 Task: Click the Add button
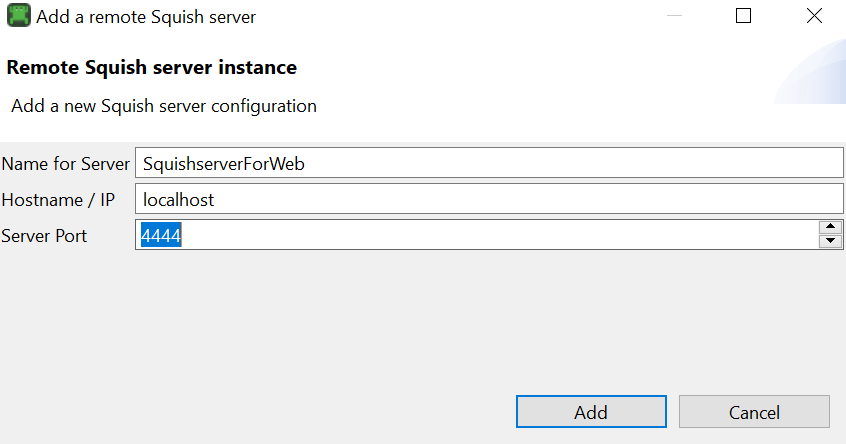pyautogui.click(x=590, y=412)
